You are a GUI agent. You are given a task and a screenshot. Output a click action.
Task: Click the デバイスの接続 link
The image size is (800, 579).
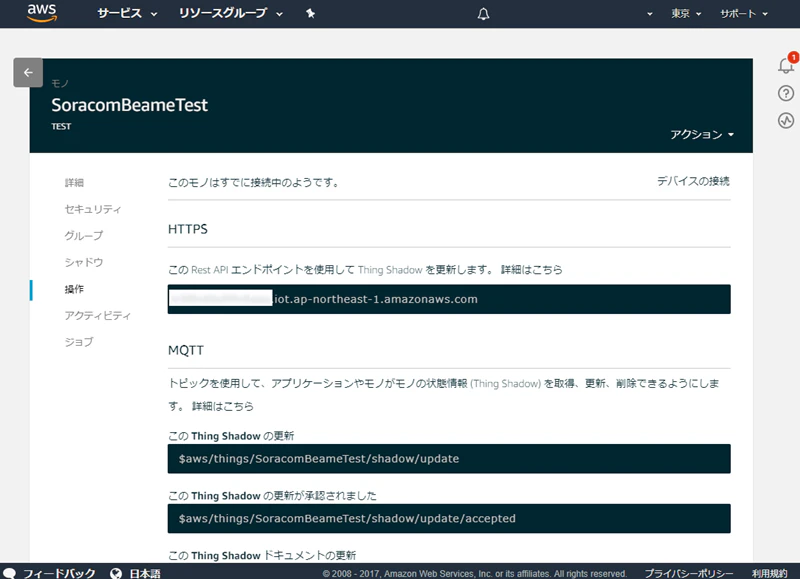693,181
